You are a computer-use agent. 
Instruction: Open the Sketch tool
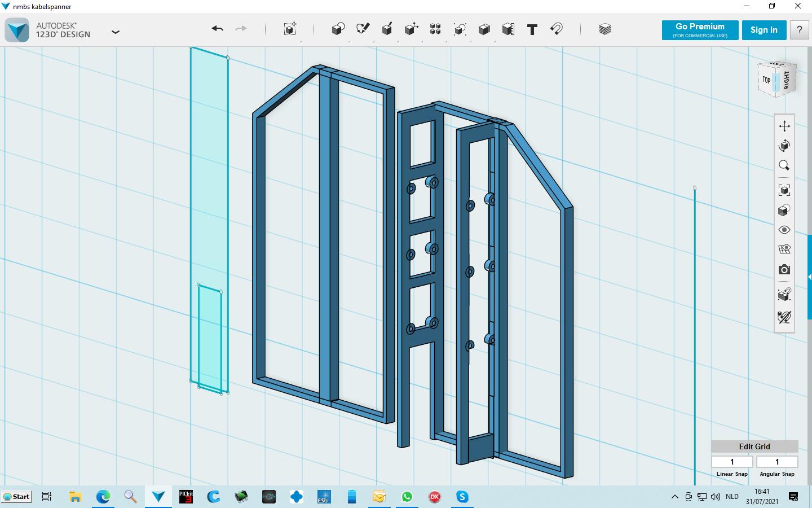click(x=363, y=29)
